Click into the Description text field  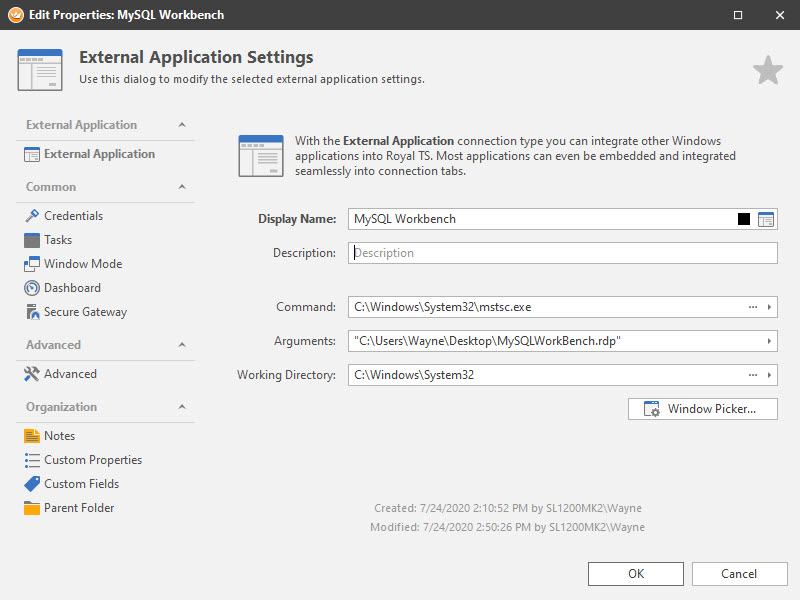562,253
